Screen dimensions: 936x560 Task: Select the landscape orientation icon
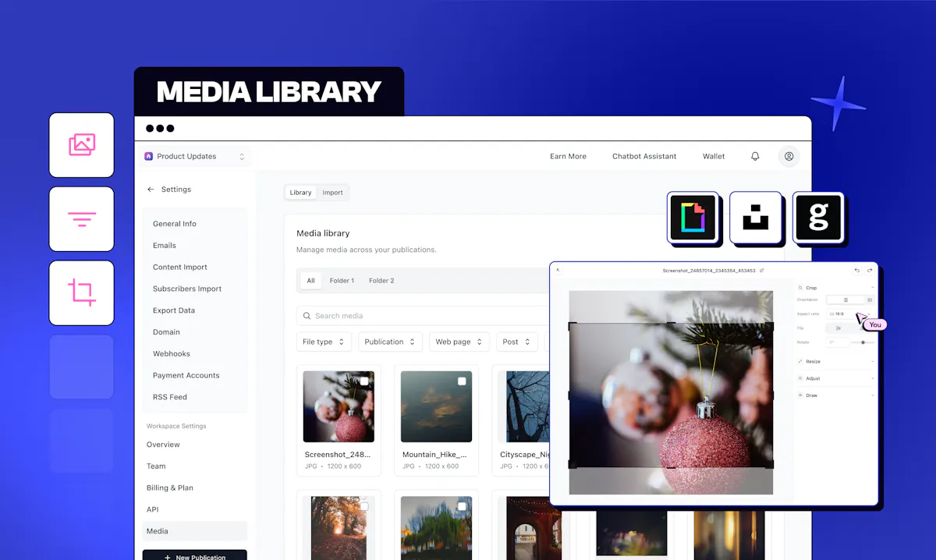(870, 299)
